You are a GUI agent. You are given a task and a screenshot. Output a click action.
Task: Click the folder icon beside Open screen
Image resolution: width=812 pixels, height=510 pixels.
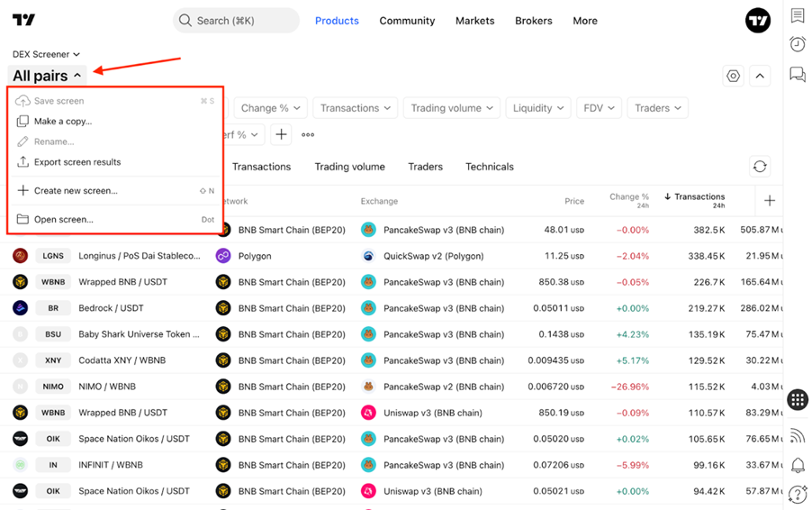(x=23, y=219)
